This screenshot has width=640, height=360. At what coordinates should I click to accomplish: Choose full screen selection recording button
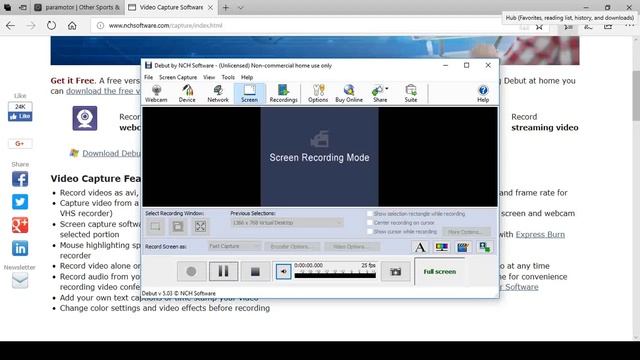point(200,226)
